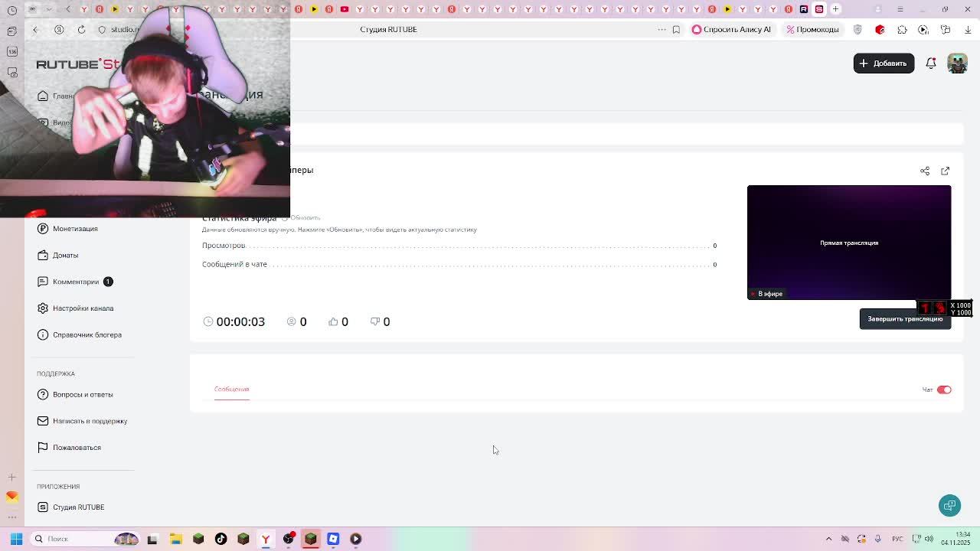Viewport: 980px width, 551px height.
Task: Click the Написать в поддержку envelope icon
Action: pyautogui.click(x=43, y=421)
